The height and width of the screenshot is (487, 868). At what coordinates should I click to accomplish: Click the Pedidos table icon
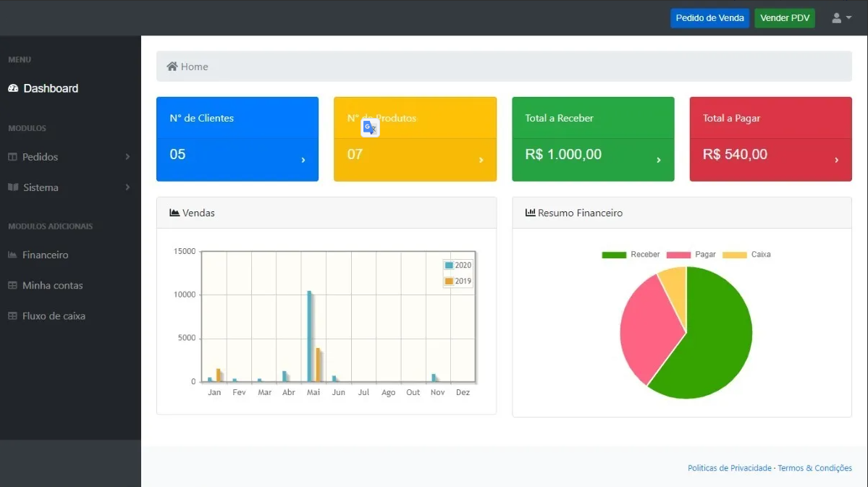pyautogui.click(x=12, y=157)
